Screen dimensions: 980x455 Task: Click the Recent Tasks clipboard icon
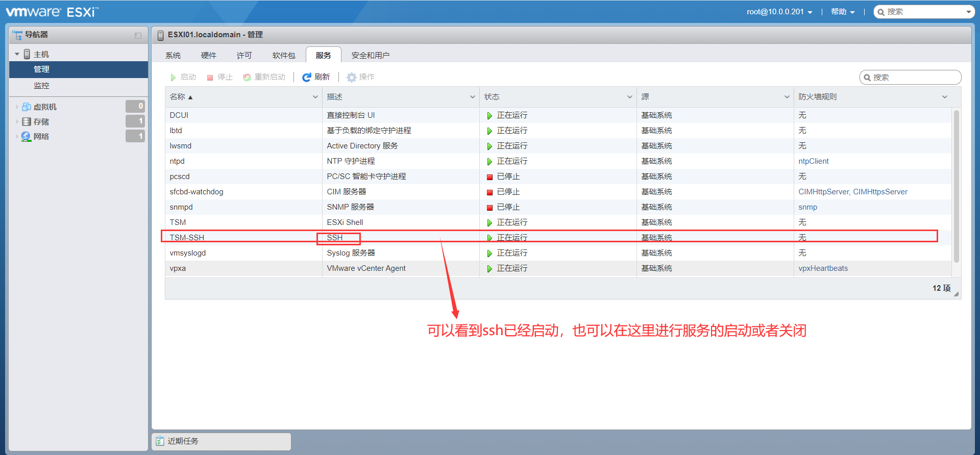[x=160, y=441]
